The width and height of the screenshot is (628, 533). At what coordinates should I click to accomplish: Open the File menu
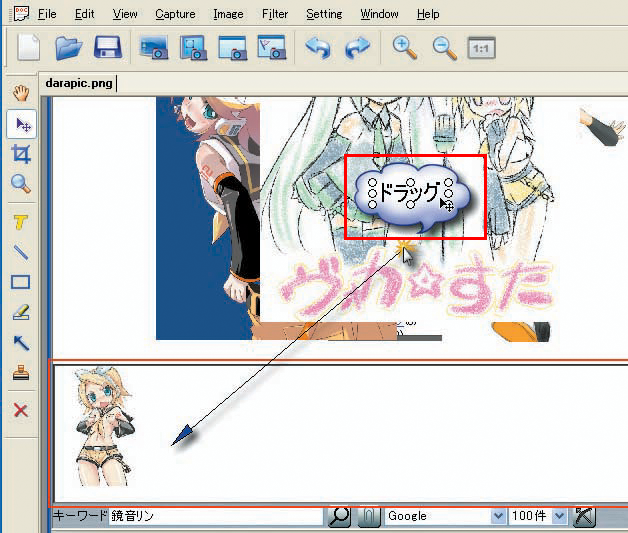point(47,14)
